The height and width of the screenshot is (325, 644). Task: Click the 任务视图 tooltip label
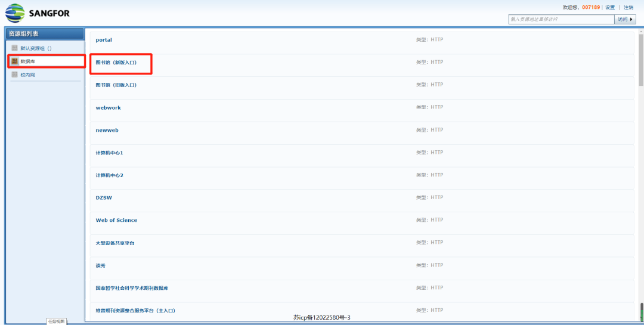click(x=56, y=321)
